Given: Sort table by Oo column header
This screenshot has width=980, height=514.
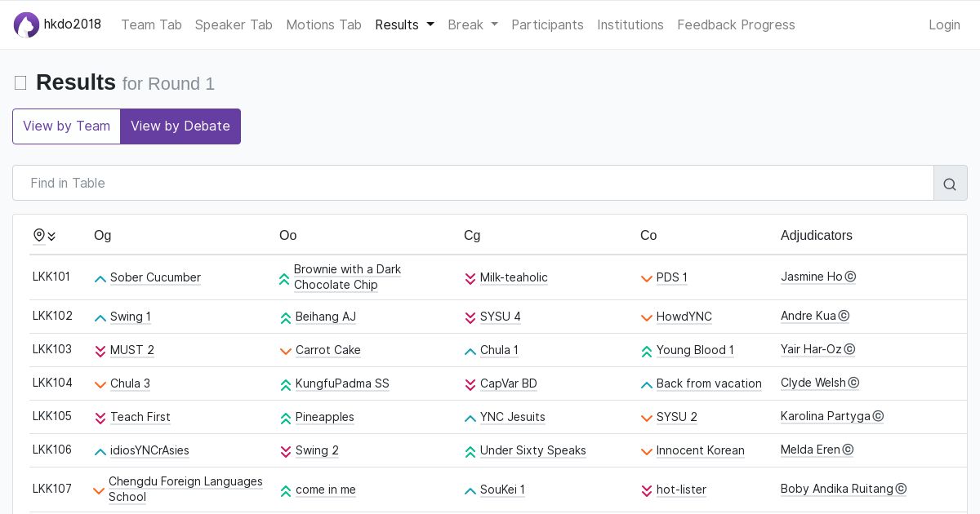Looking at the screenshot, I should pos(287,235).
